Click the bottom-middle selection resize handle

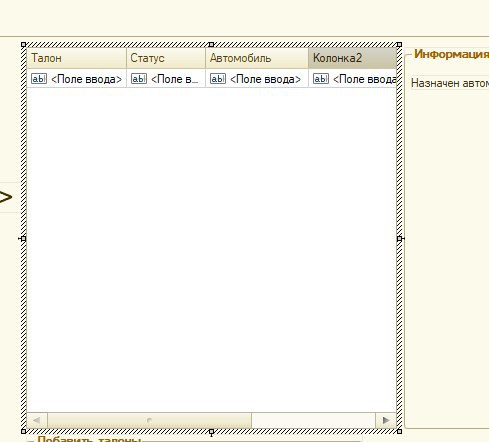(211, 431)
